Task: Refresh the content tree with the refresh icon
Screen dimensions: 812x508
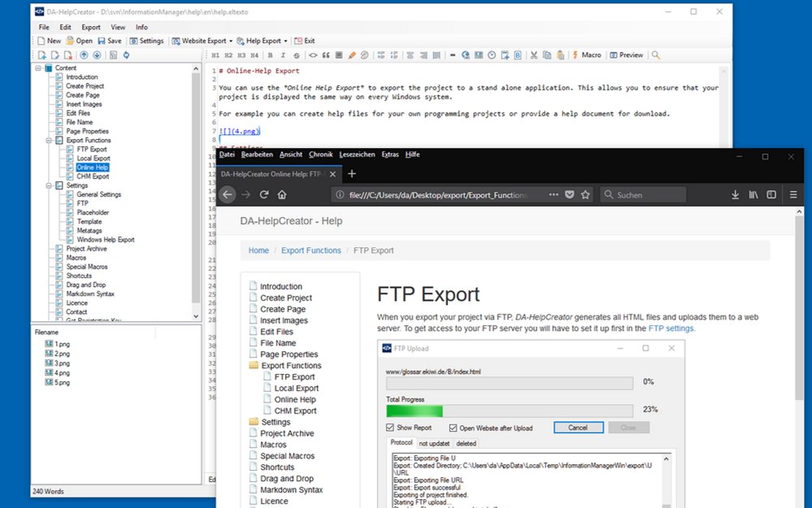Action: coord(126,55)
